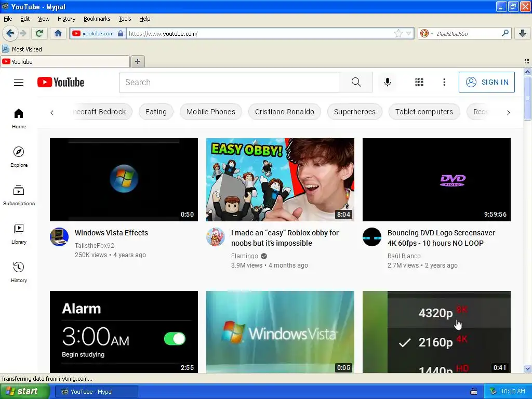Show more category chips with right chevron
This screenshot has height=399, width=532.
click(508, 112)
